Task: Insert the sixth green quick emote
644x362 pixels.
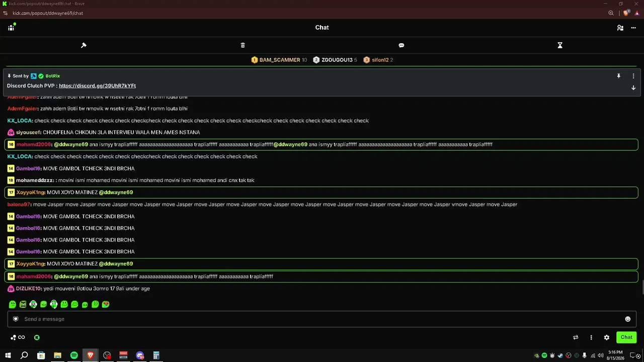Action: [64, 304]
